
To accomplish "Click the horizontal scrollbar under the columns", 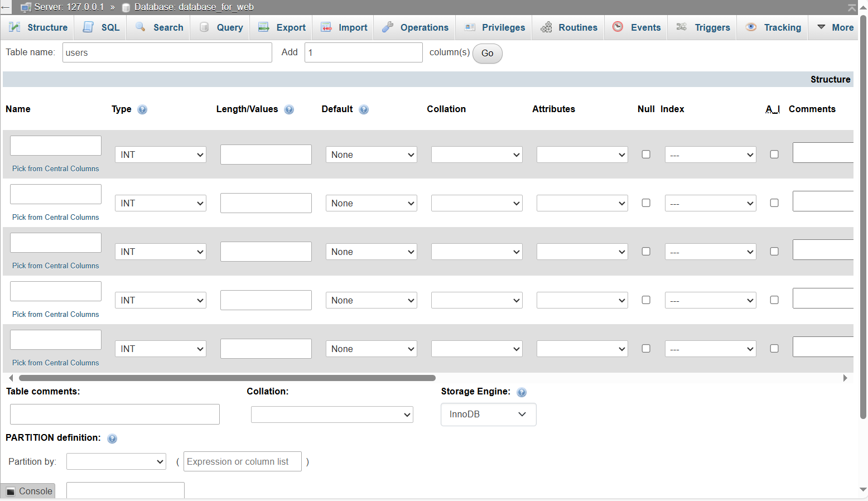I will [x=223, y=378].
